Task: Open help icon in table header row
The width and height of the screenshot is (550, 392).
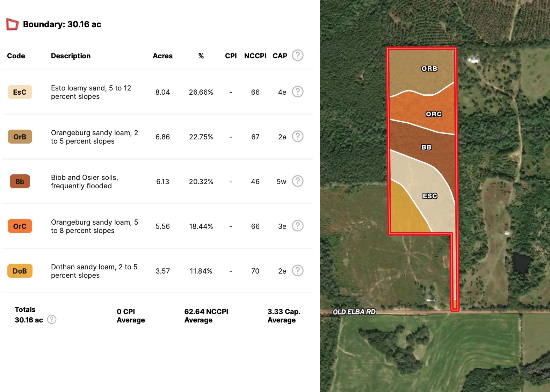Action: tap(298, 55)
